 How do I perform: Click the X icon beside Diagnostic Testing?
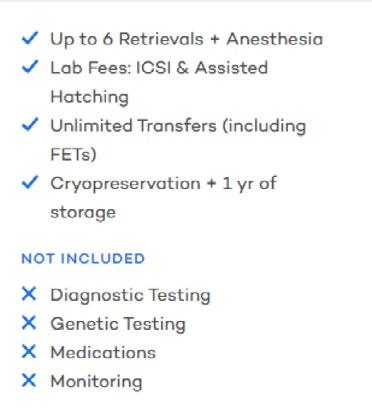pos(29,294)
